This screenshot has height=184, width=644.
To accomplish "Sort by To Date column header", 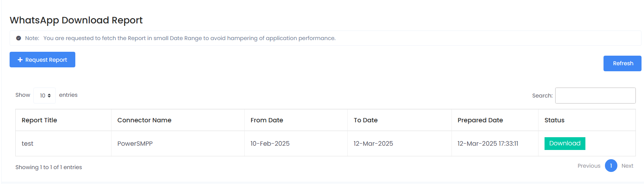I will click(366, 120).
